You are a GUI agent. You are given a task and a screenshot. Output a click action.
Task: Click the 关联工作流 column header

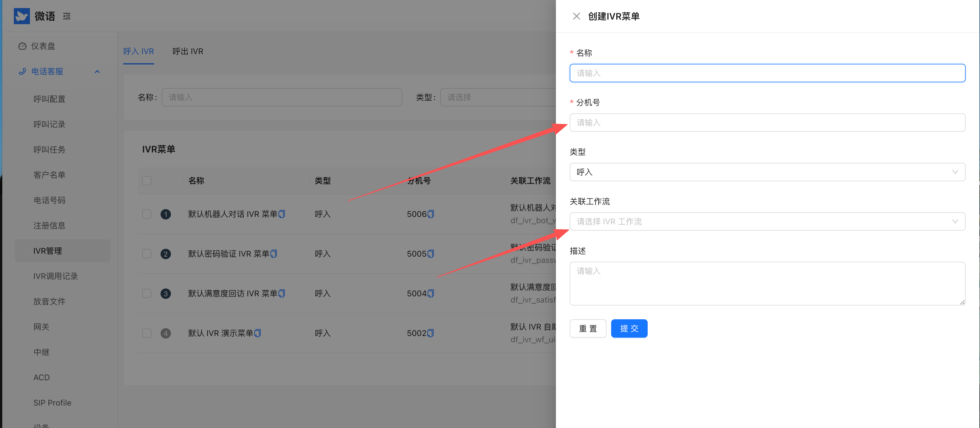530,181
